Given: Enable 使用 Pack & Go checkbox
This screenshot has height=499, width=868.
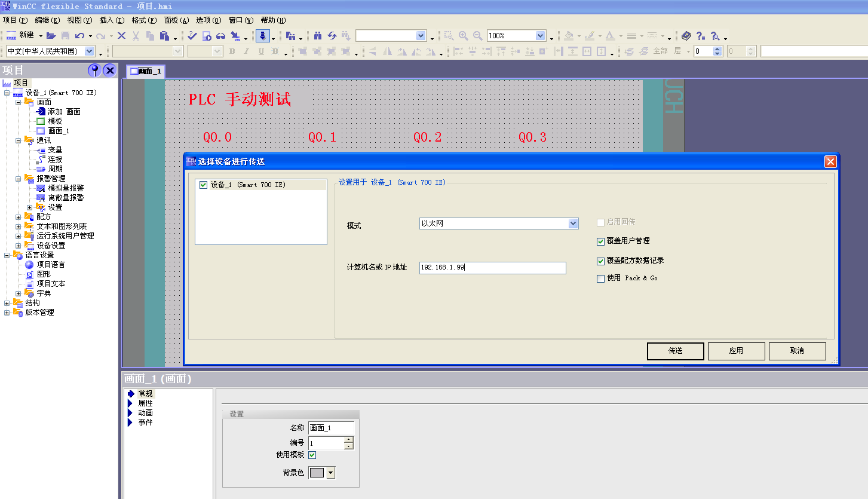Looking at the screenshot, I should click(x=601, y=278).
